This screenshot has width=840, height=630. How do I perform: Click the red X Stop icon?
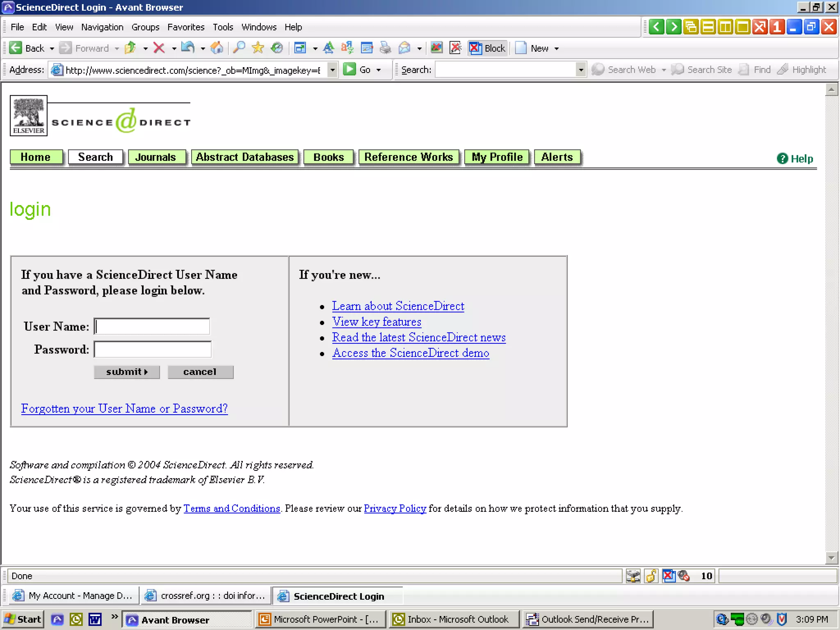click(159, 48)
